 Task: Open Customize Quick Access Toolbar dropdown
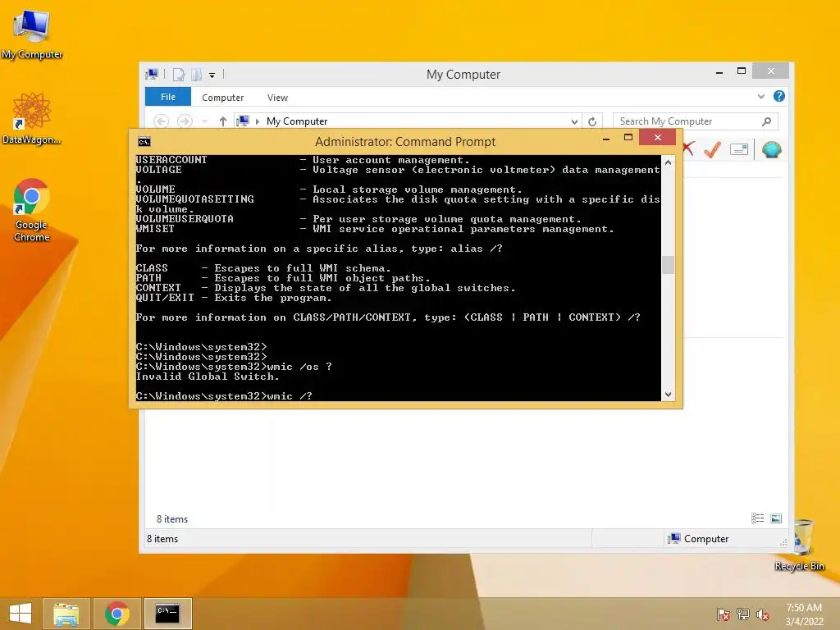(212, 75)
